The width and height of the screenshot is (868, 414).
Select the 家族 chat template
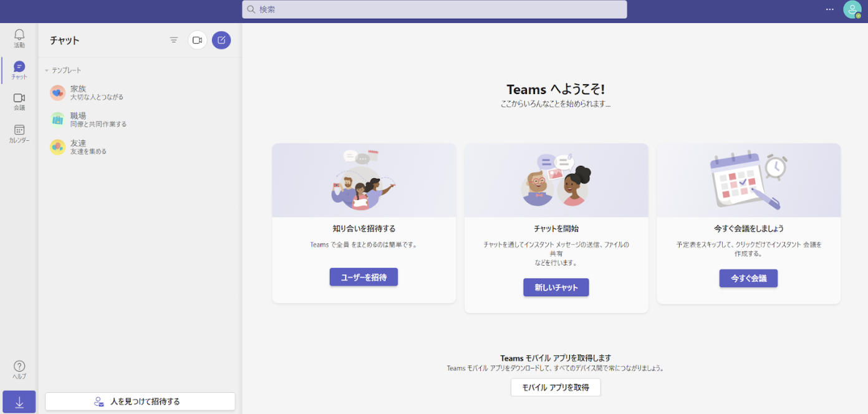(x=140, y=92)
